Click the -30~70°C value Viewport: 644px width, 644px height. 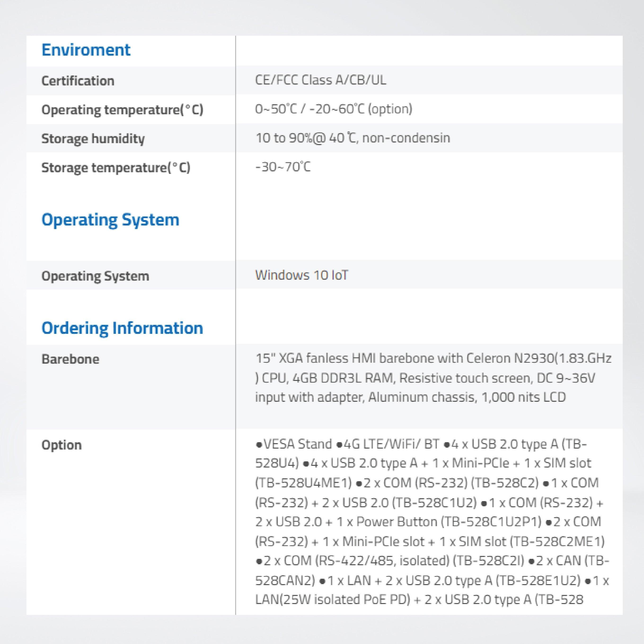pos(283,167)
